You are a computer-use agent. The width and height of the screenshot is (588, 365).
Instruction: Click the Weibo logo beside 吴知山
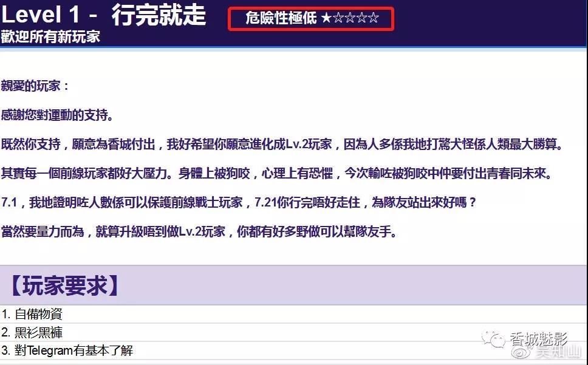pyautogui.click(x=521, y=353)
